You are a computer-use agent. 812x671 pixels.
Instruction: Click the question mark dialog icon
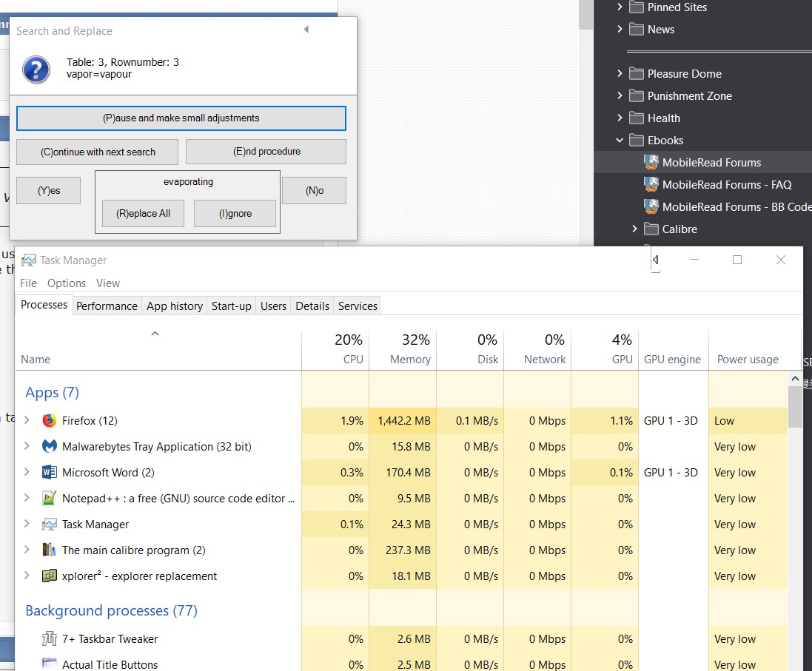click(x=36, y=69)
